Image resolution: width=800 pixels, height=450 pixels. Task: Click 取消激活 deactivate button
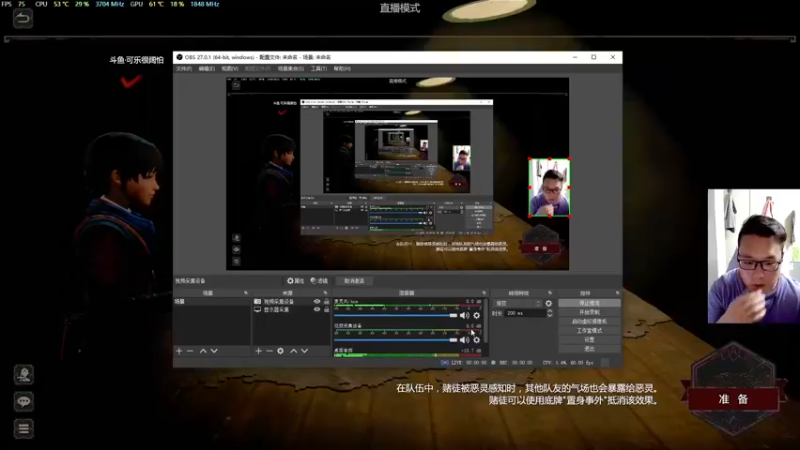[354, 281]
